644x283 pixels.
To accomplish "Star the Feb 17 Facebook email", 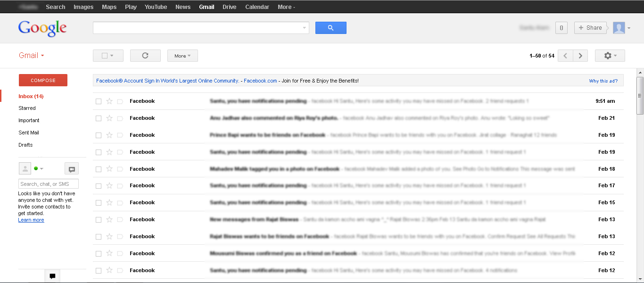I will [109, 186].
